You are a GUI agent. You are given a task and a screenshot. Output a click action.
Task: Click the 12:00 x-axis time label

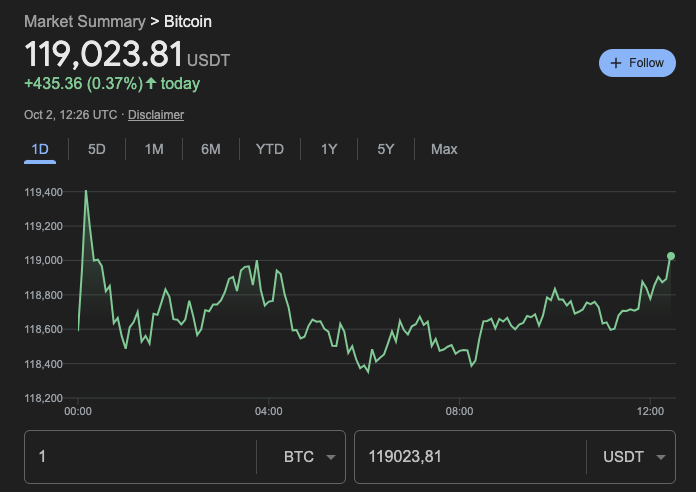point(650,411)
